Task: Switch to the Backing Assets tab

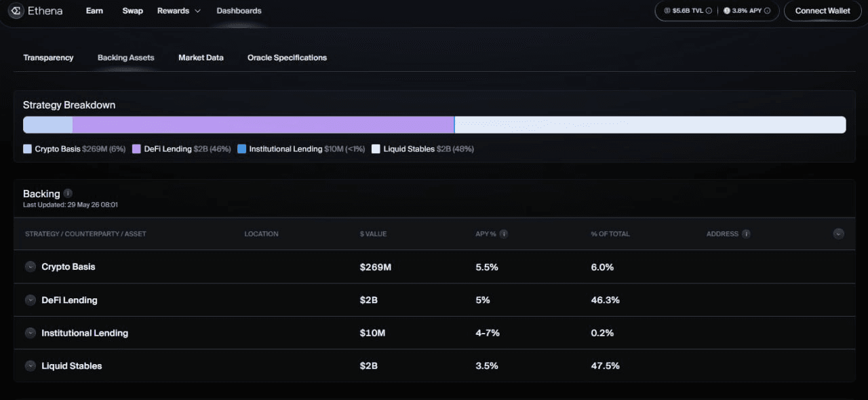Action: tap(126, 58)
